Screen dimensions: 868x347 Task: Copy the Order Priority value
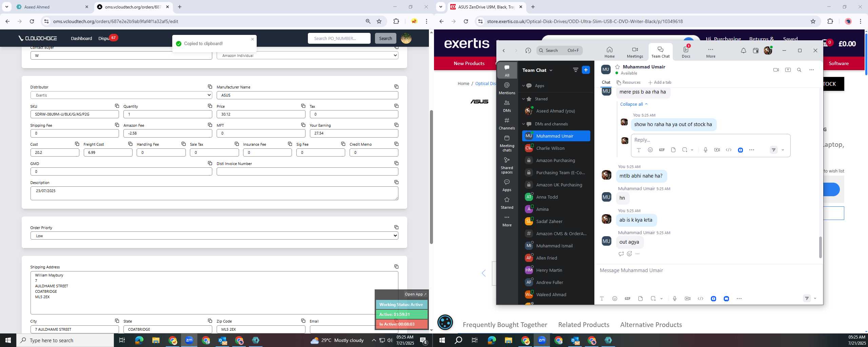click(x=396, y=227)
